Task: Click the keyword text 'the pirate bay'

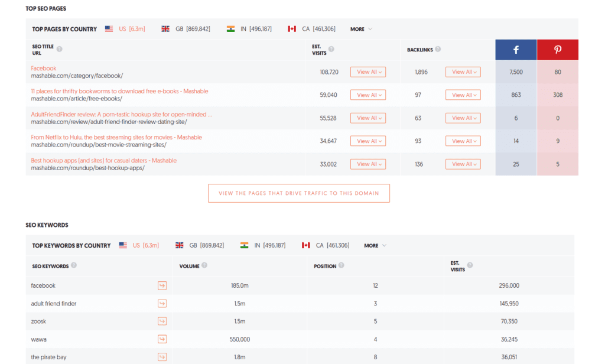Action: pyautogui.click(x=48, y=357)
